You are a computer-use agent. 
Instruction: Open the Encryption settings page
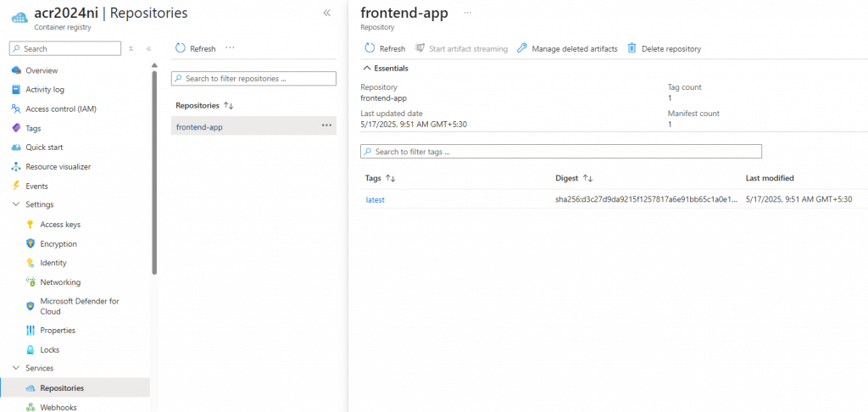[58, 244]
